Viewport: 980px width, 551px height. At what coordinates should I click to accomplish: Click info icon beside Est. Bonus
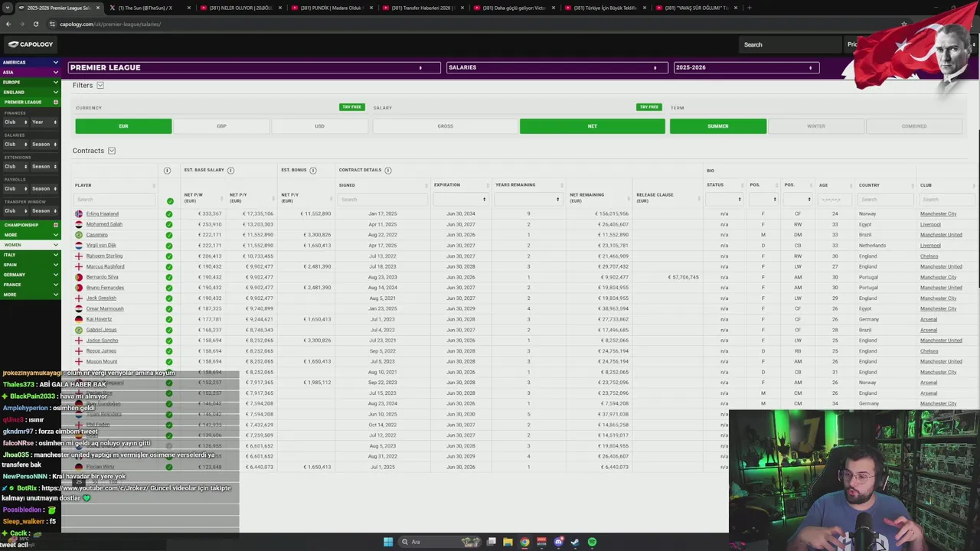[315, 170]
